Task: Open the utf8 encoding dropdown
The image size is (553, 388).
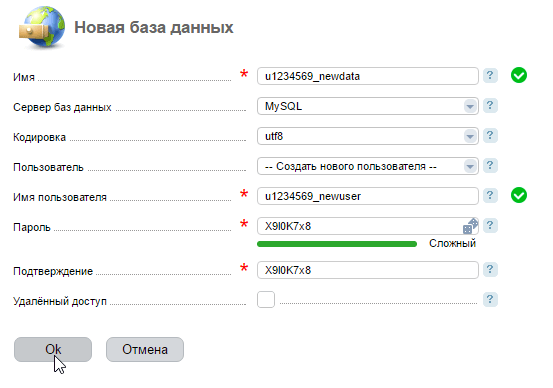Action: tap(368, 136)
